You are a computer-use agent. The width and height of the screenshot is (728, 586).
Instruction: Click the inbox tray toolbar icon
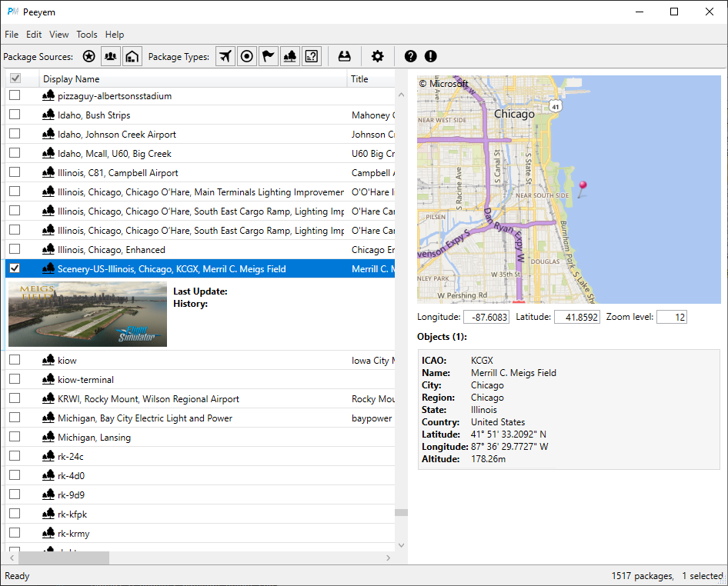coord(345,57)
